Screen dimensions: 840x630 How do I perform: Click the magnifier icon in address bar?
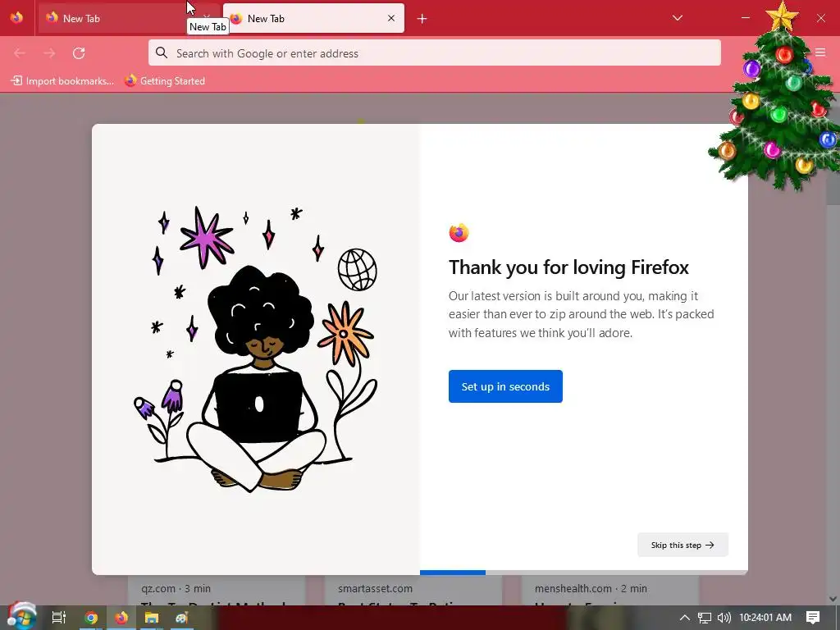click(162, 52)
